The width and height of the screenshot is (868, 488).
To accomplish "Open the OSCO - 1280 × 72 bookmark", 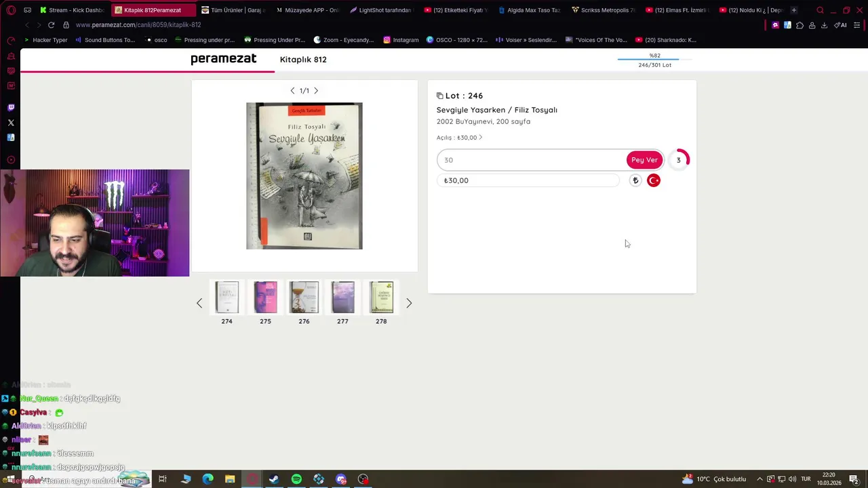I will point(457,40).
